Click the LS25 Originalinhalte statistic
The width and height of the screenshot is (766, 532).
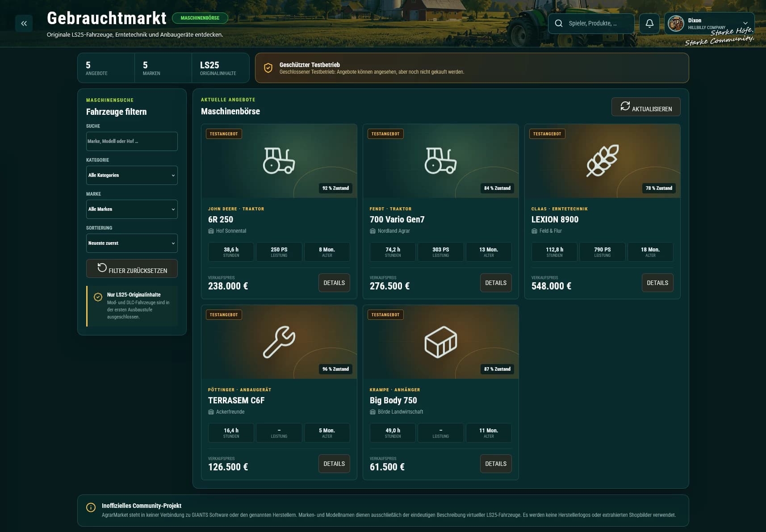220,68
